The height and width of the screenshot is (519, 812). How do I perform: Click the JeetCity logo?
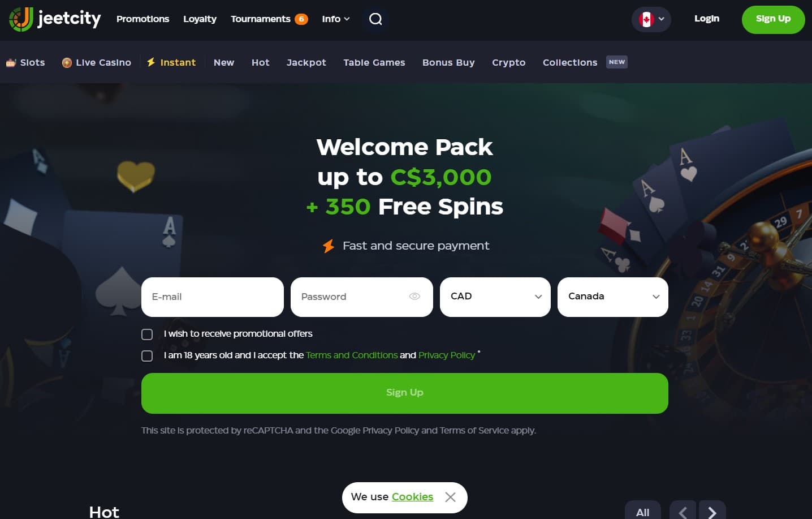[55, 19]
